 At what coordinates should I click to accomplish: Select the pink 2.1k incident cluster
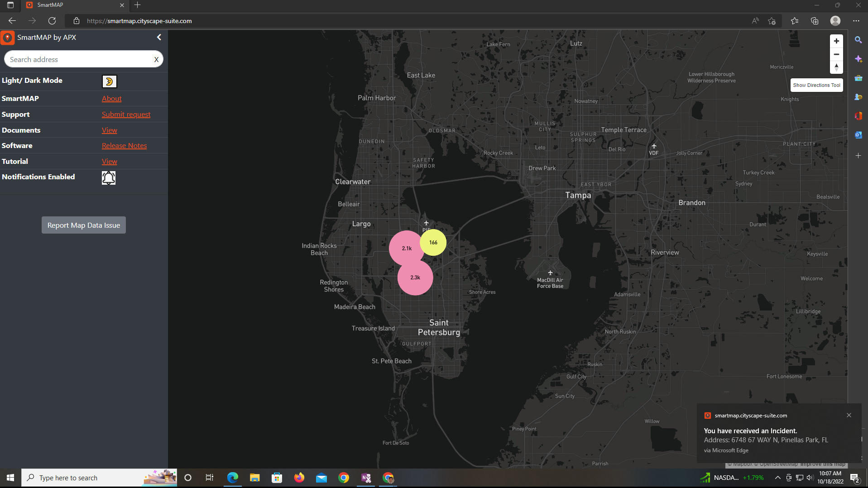pyautogui.click(x=406, y=248)
